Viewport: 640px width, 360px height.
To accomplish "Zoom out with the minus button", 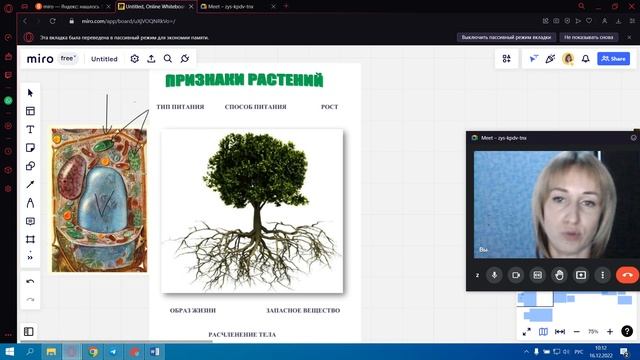I will (577, 332).
